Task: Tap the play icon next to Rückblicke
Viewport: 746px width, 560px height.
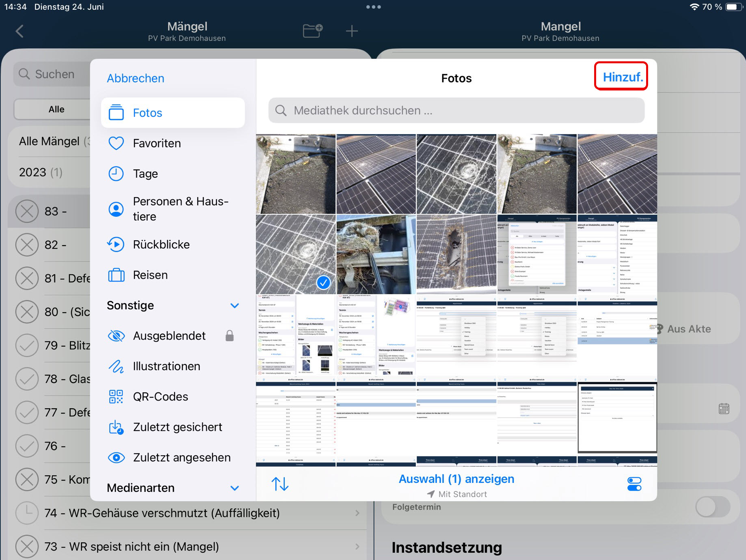Action: [116, 244]
